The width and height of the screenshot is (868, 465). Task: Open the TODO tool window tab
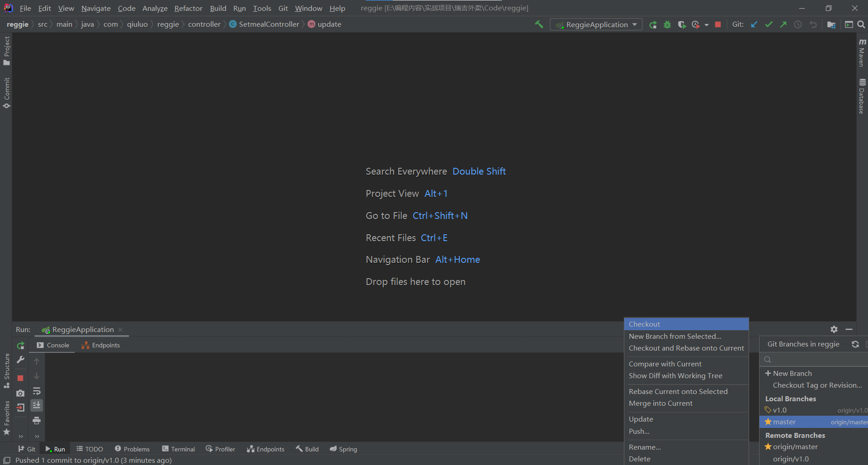click(90, 449)
